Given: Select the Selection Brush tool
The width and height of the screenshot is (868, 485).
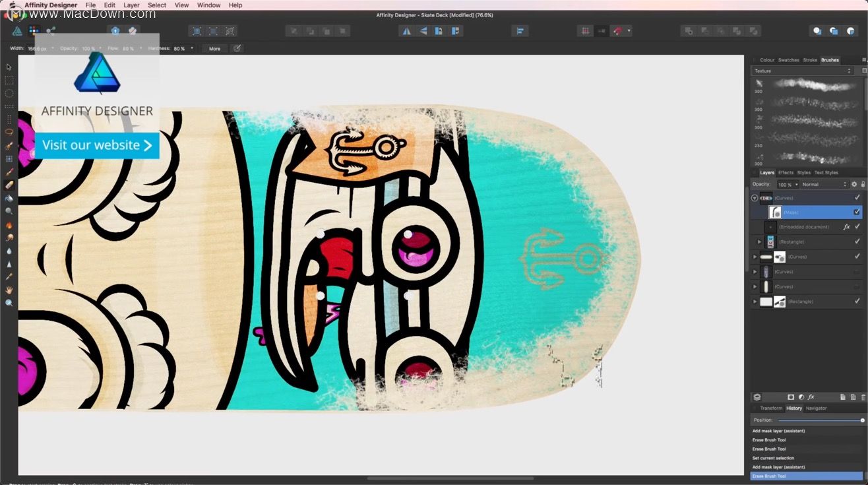Looking at the screenshot, I should point(9,145).
